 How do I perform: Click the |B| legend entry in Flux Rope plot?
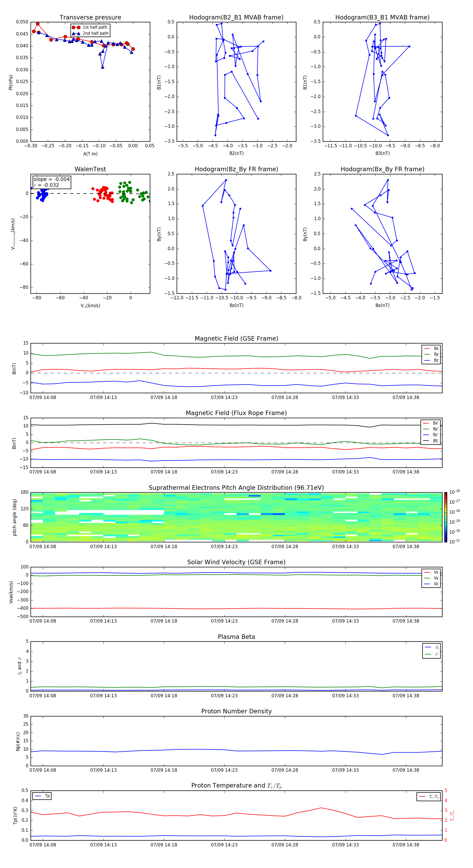(431, 441)
